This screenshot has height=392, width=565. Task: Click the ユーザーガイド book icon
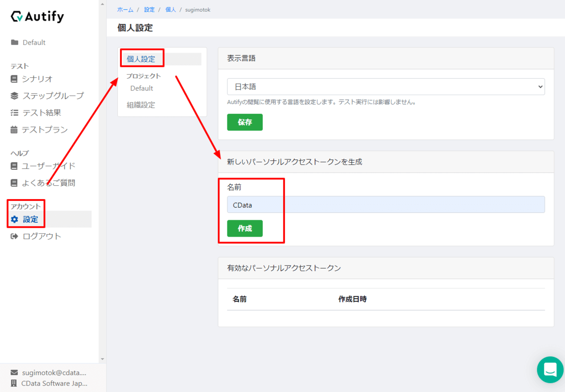tap(14, 166)
